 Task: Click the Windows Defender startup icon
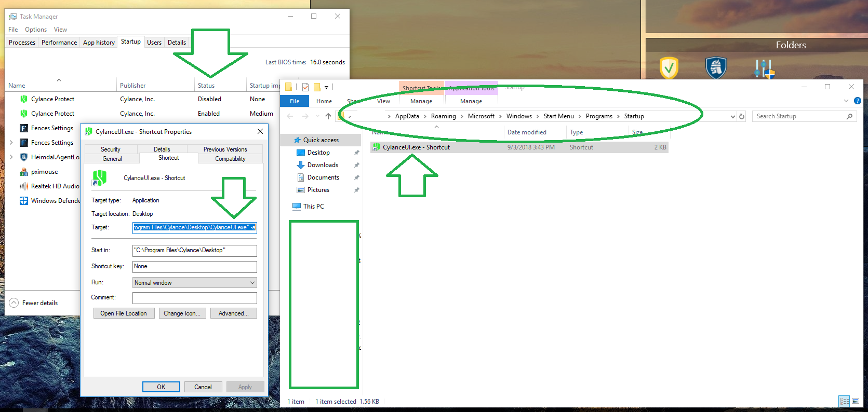point(24,201)
